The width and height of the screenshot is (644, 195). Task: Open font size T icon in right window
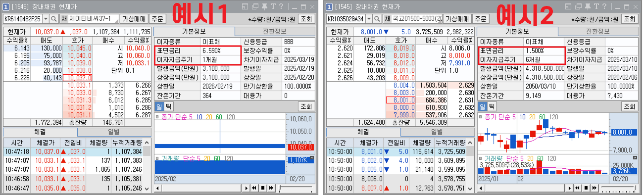(596, 6)
